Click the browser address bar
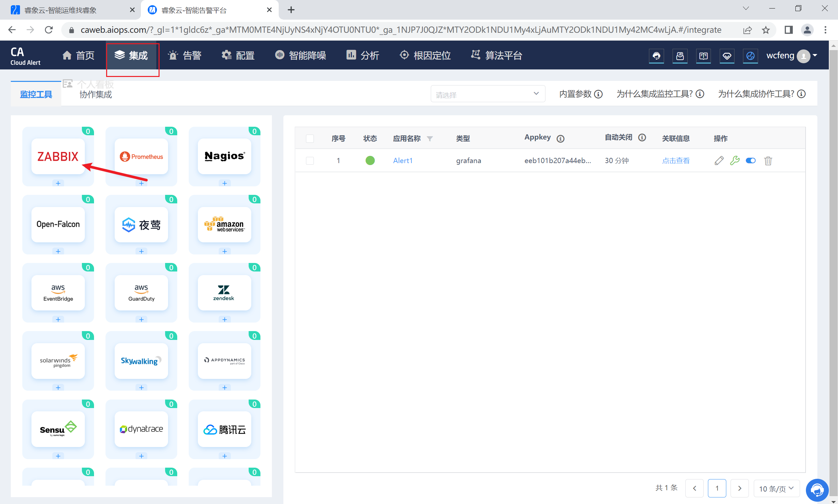This screenshot has width=838, height=504. click(x=401, y=30)
